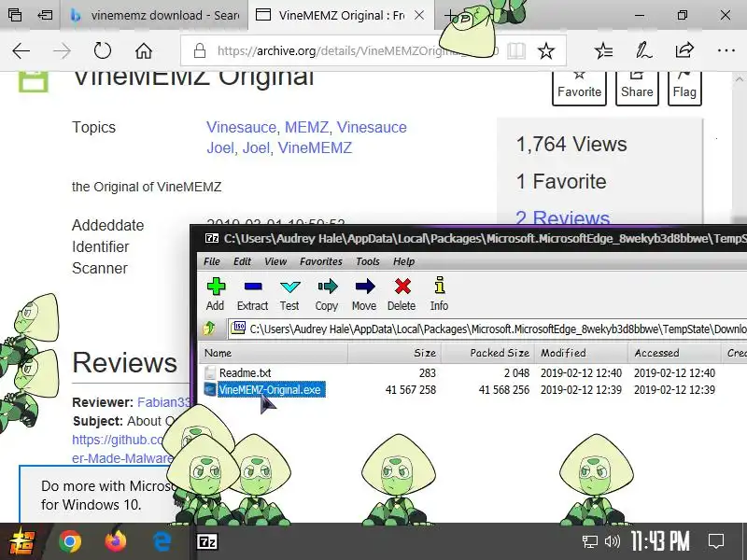Open reviewer Fabian33 profile link
747x560 pixels.
pyautogui.click(x=164, y=402)
